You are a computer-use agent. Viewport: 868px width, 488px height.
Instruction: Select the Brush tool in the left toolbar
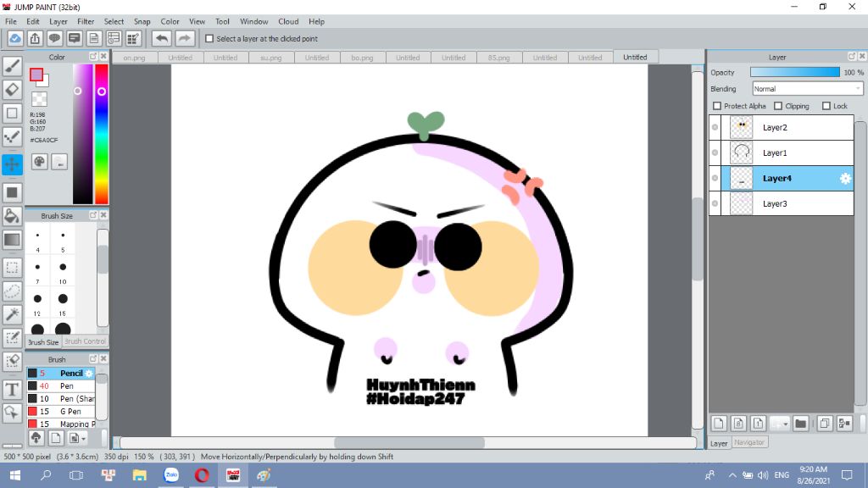tap(12, 66)
